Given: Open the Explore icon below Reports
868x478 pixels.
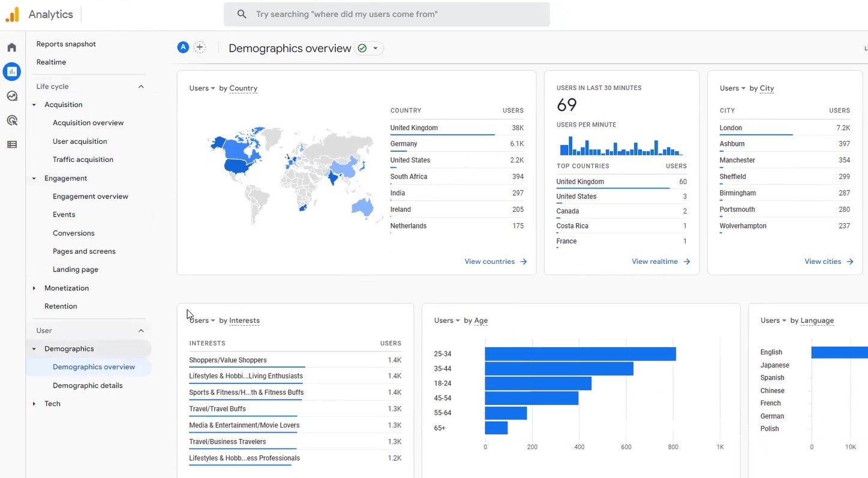Looking at the screenshot, I should [12, 96].
